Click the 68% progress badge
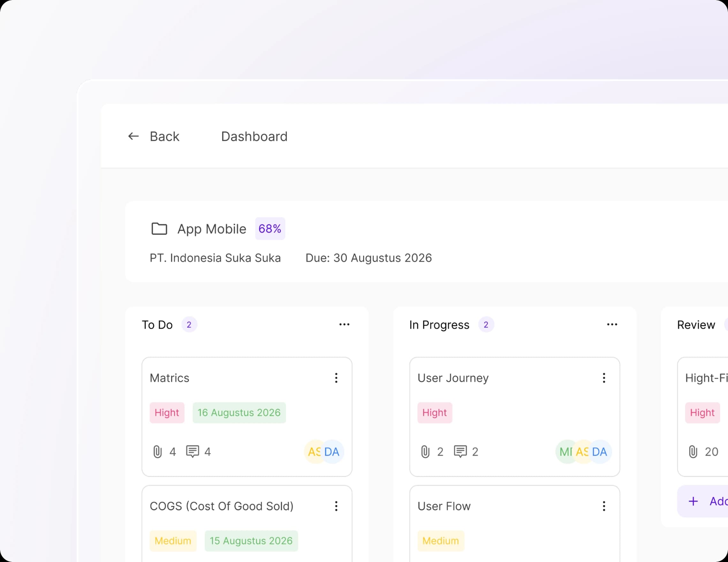Image resolution: width=728 pixels, height=562 pixels. tap(270, 229)
